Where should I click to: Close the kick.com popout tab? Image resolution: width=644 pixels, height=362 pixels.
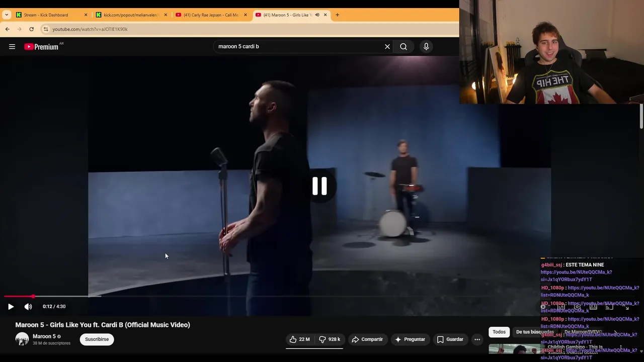point(166,15)
